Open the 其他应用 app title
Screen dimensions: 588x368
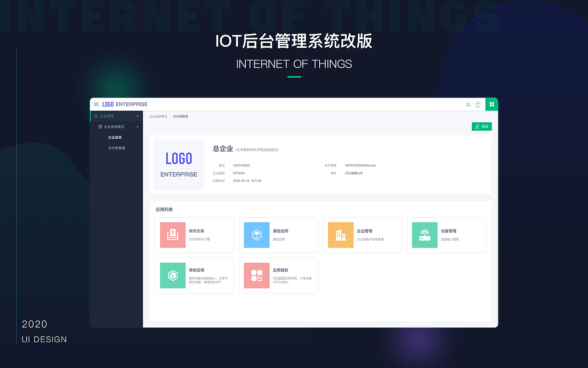[197, 270]
